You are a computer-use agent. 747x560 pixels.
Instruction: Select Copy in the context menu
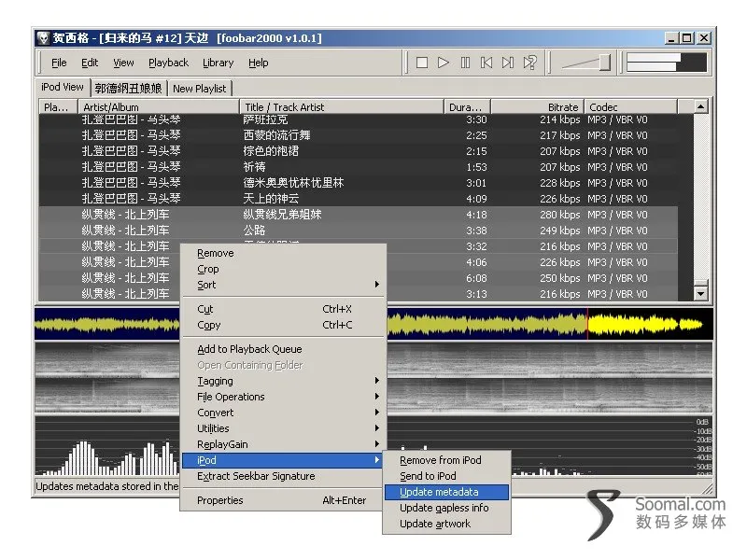click(283, 325)
